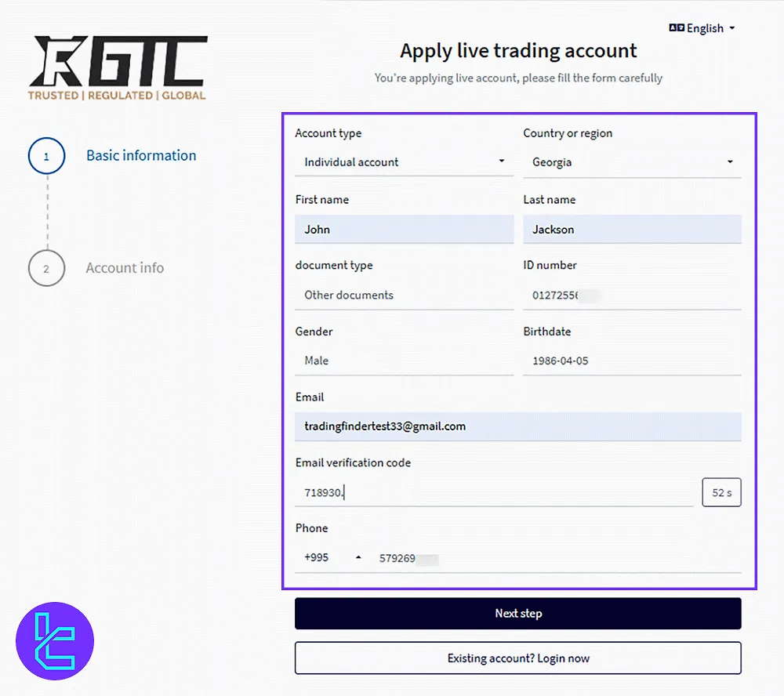
Task: Select step 2 circle Account info
Action: pyautogui.click(x=46, y=269)
